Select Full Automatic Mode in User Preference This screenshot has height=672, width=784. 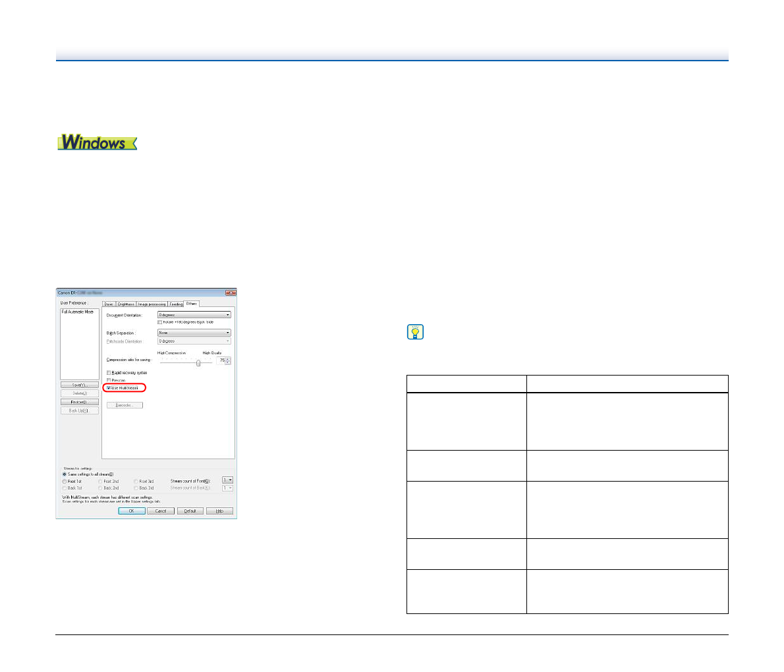point(78,312)
